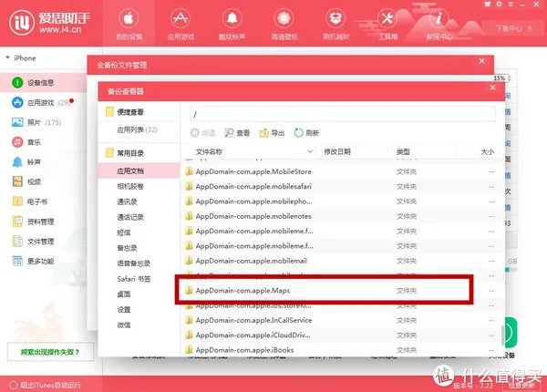Close the 全备份文件管理 dialog
This screenshot has width=547, height=392.
click(481, 61)
